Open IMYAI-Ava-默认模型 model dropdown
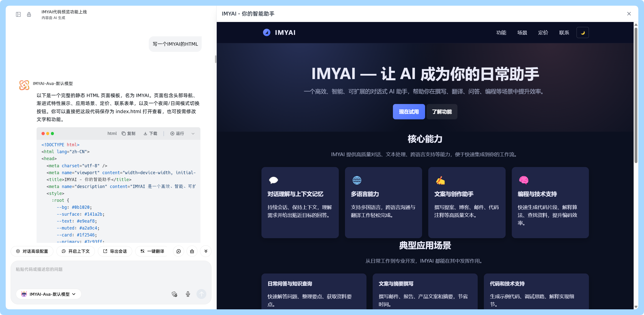The height and width of the screenshot is (315, 644). point(49,294)
